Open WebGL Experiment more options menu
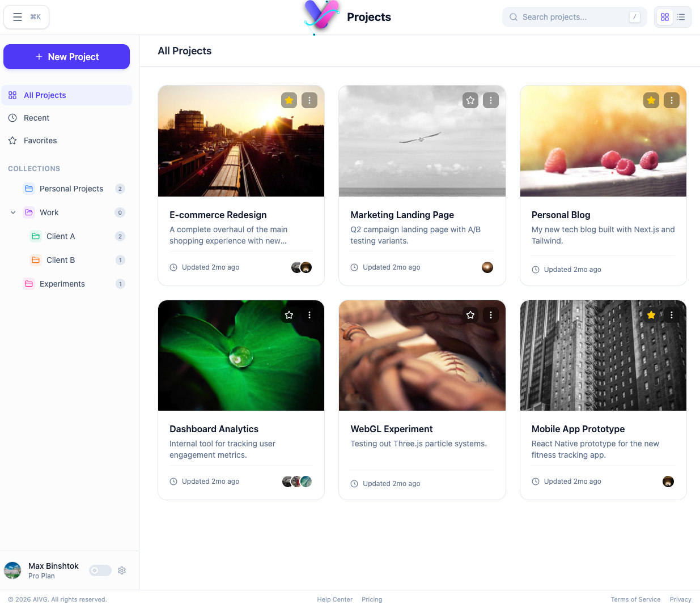Screen dimensions: 700x605 click(491, 315)
